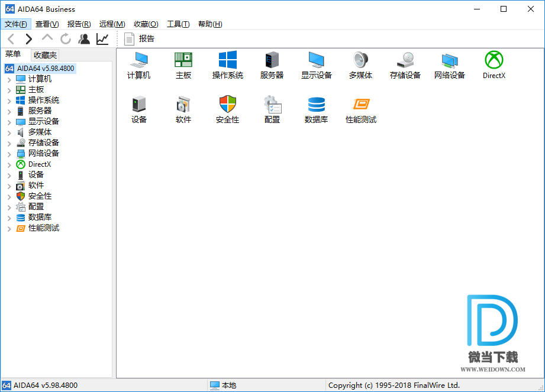Open the 设备 device icon in main panel
The height and width of the screenshot is (392, 545).
tap(138, 110)
